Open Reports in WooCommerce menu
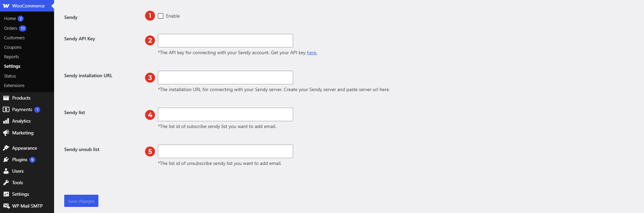The image size is (644, 213). coord(11,57)
